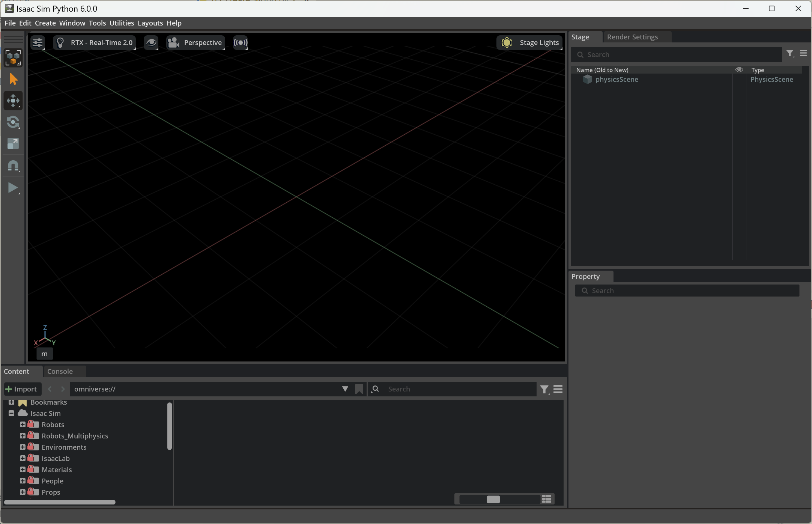Activate the Move tool
This screenshot has height=524, width=812.
point(13,101)
